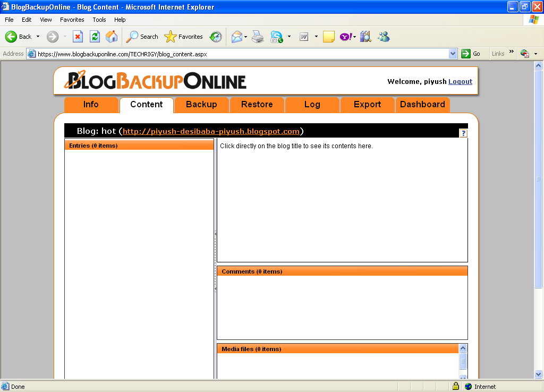Click the Links toolbar label

point(498,54)
